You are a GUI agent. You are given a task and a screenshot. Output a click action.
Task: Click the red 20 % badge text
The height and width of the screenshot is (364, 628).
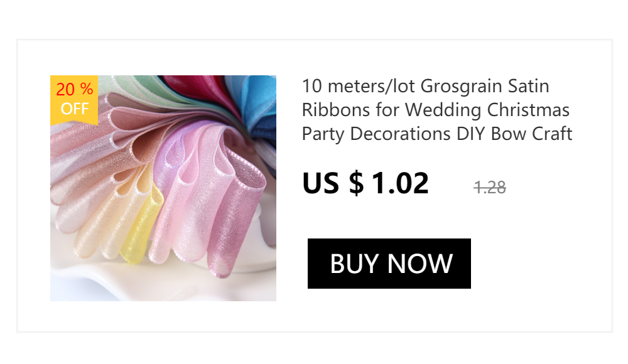coord(75,89)
